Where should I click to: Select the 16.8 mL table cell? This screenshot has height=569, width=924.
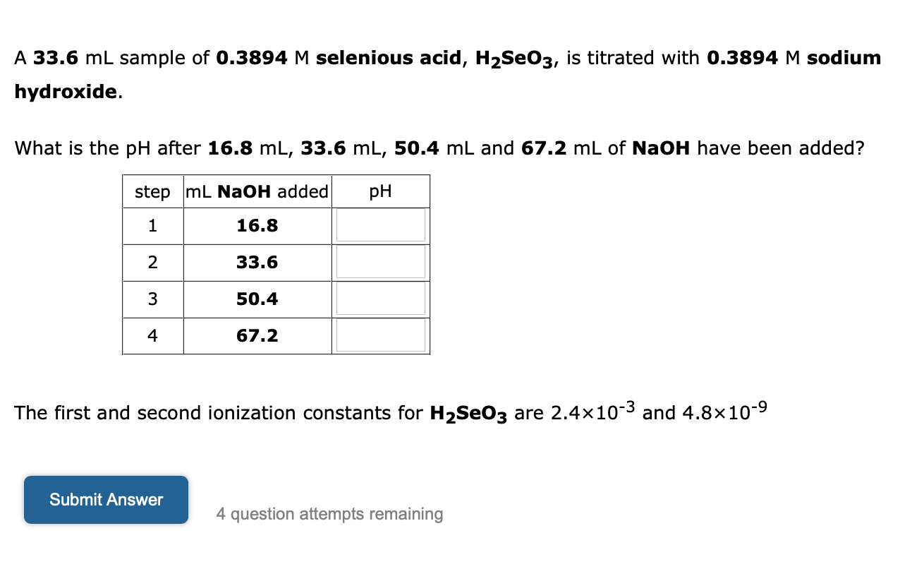257,225
